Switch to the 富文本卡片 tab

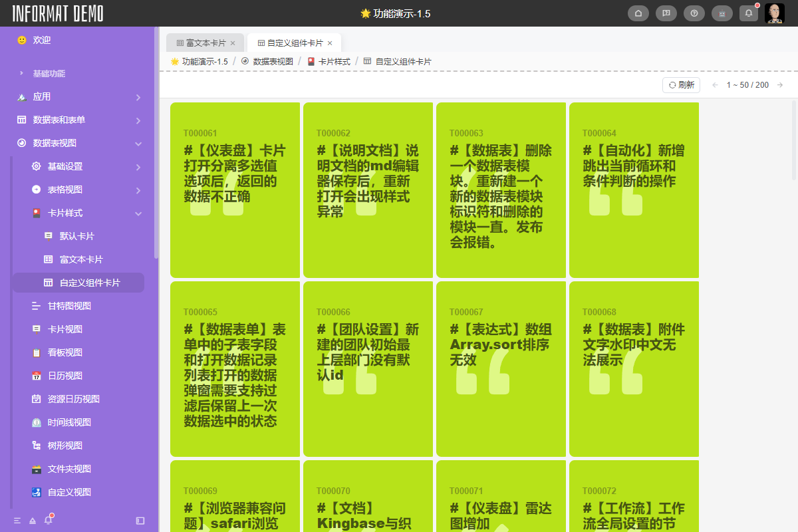coord(203,42)
